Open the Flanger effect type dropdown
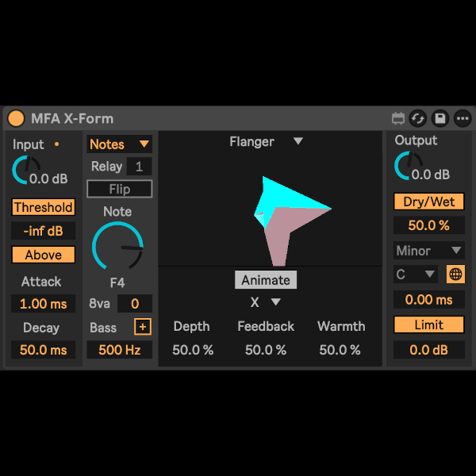The image size is (476, 476). coord(266,142)
